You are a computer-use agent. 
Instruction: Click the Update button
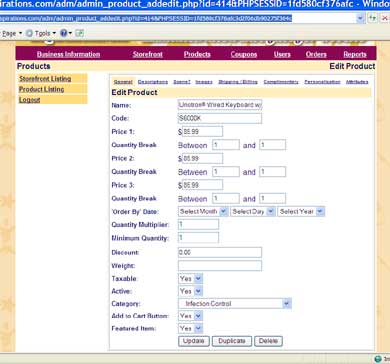point(194,341)
